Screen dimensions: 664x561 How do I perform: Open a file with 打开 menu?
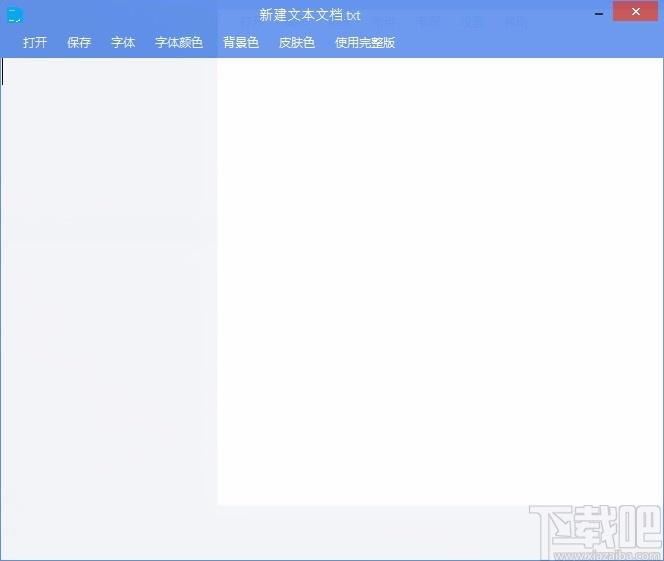[x=35, y=42]
